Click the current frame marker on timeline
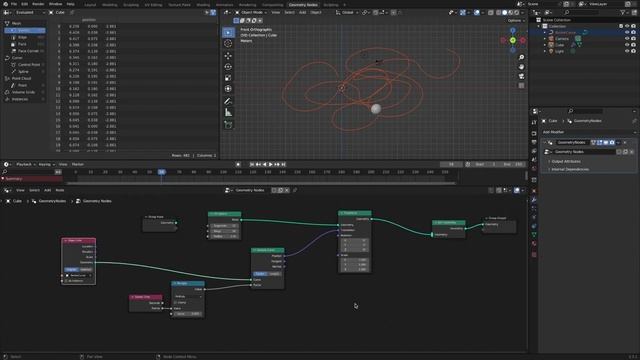Image resolution: width=640 pixels, height=360 pixels. [x=162, y=172]
